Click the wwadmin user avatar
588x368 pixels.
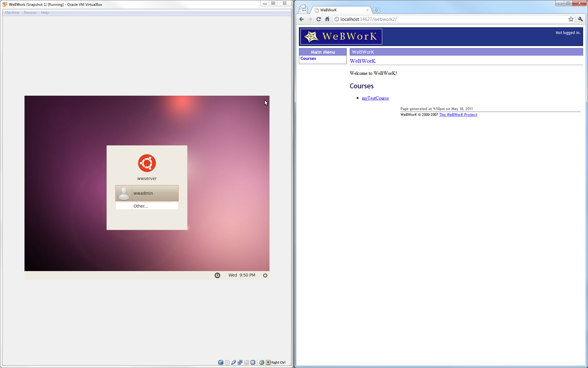pos(124,193)
